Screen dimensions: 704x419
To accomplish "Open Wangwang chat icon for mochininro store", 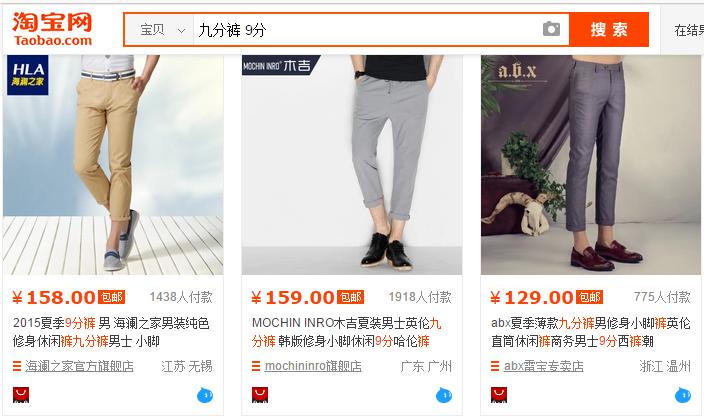I will point(444,395).
